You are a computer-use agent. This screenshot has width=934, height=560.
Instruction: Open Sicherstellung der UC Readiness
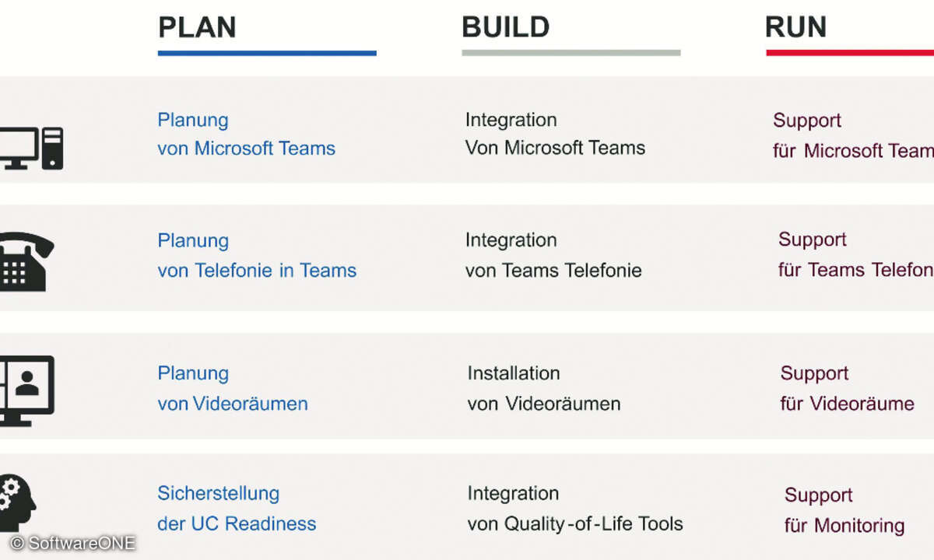pos(237,508)
